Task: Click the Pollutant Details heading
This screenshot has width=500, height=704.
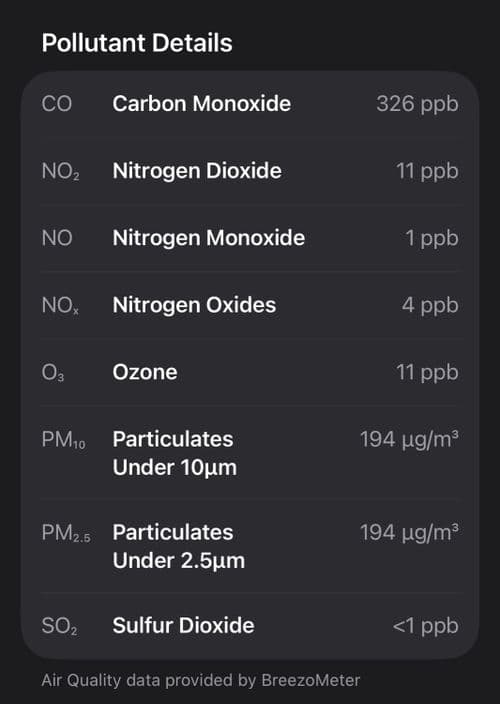Action: (x=137, y=43)
